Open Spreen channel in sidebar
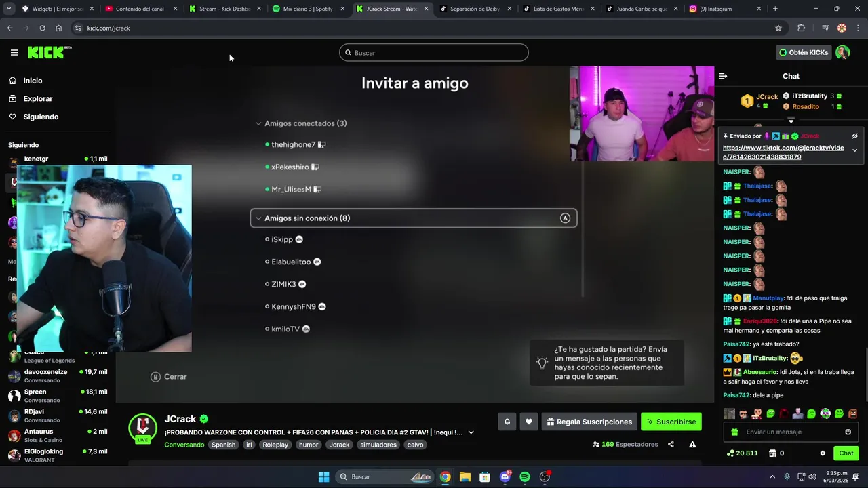 pos(58,395)
